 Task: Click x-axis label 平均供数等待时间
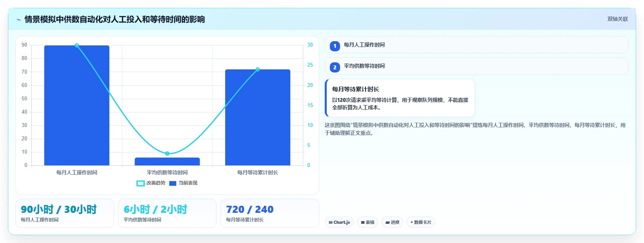click(167, 172)
